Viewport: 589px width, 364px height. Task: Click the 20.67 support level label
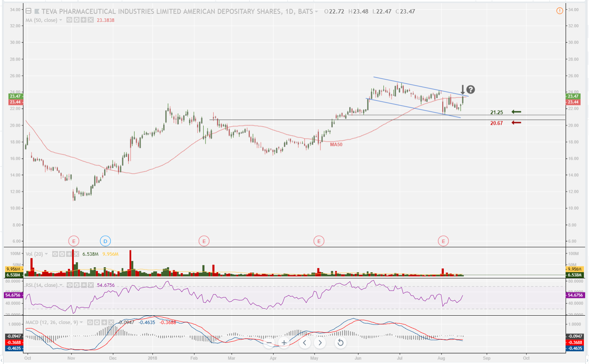(496, 123)
